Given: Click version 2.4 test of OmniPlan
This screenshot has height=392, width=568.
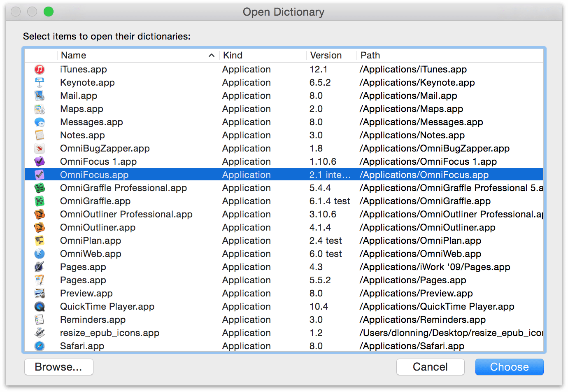Looking at the screenshot, I should [326, 240].
